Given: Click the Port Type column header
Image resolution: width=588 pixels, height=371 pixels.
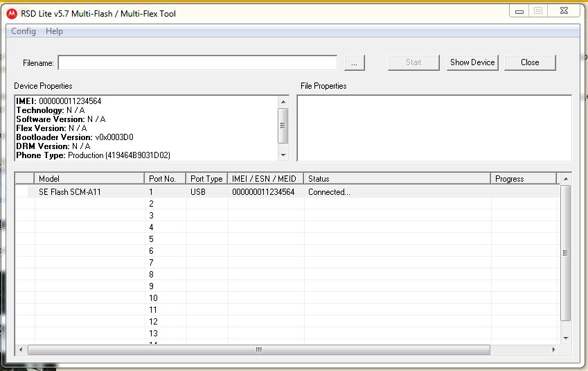Looking at the screenshot, I should 206,179.
